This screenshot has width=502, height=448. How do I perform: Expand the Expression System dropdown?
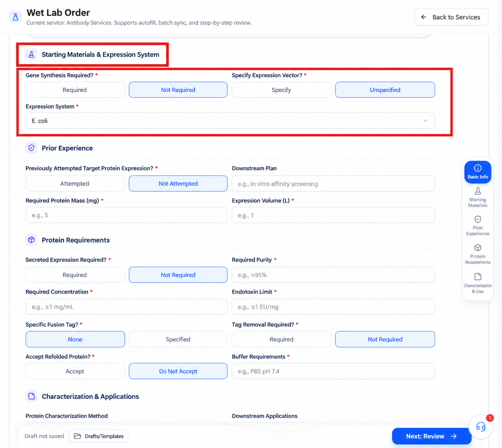coord(230,121)
